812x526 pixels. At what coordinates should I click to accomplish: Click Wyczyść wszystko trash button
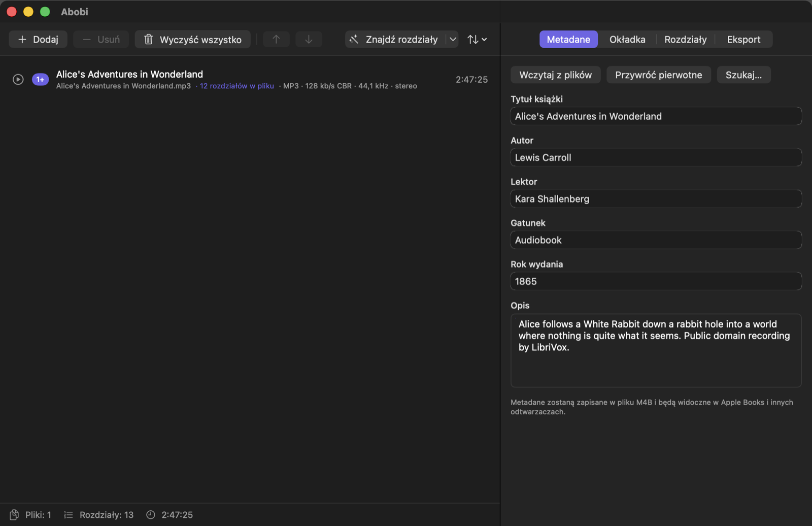(x=193, y=40)
